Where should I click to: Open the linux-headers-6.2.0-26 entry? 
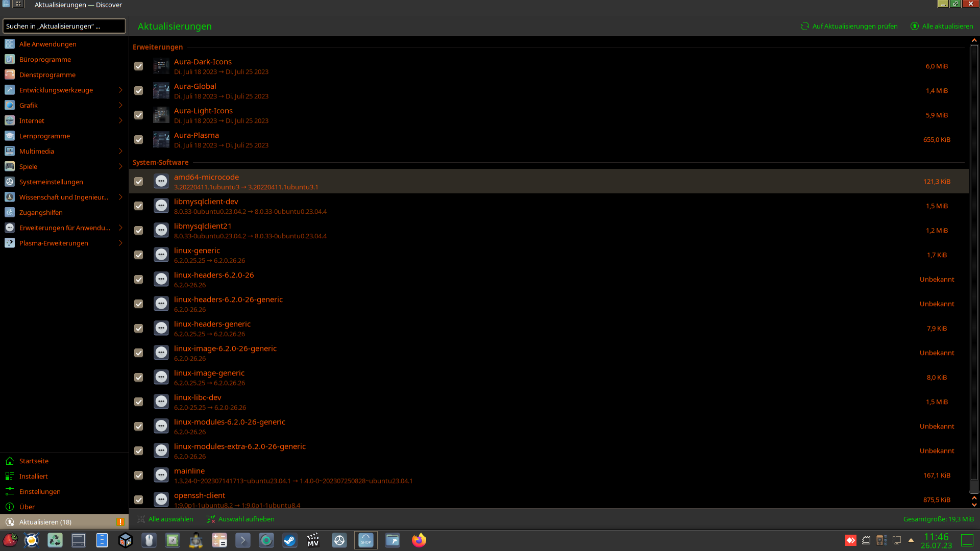click(x=549, y=280)
